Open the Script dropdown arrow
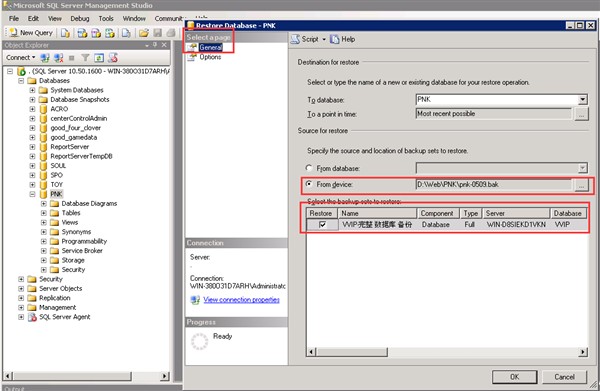The height and width of the screenshot is (391, 600). click(324, 39)
